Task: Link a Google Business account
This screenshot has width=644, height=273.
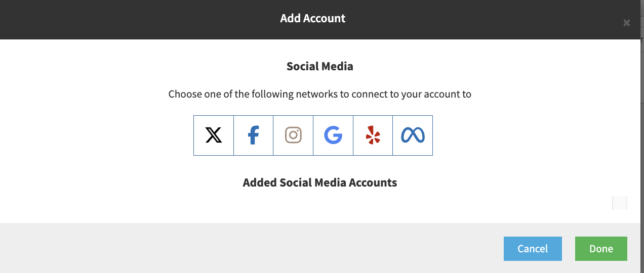Action: [x=333, y=135]
